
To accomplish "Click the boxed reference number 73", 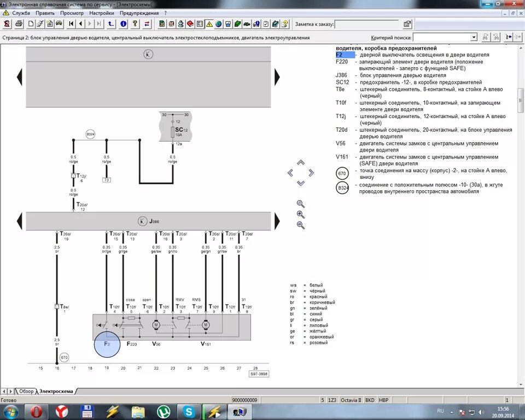I will tap(107, 180).
